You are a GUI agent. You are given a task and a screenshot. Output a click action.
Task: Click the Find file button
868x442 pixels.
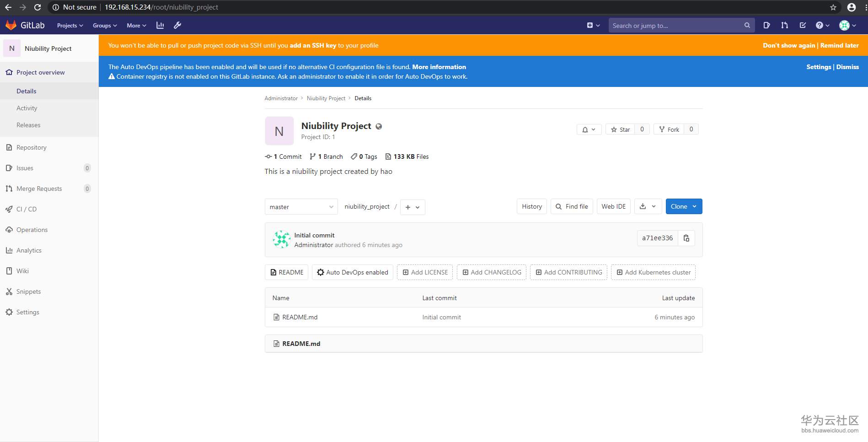[572, 206]
